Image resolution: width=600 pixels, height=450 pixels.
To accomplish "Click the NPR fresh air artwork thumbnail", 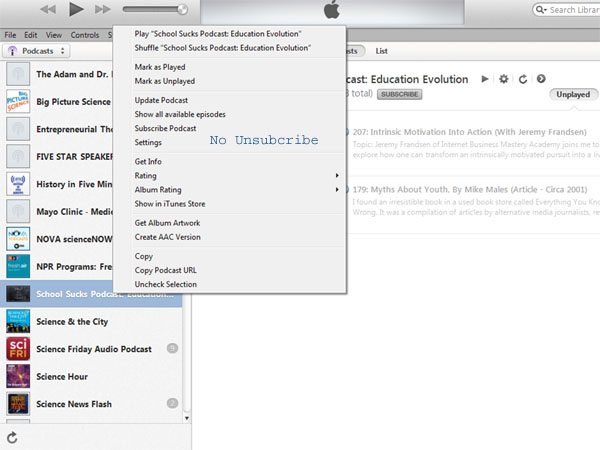I will pyautogui.click(x=18, y=267).
